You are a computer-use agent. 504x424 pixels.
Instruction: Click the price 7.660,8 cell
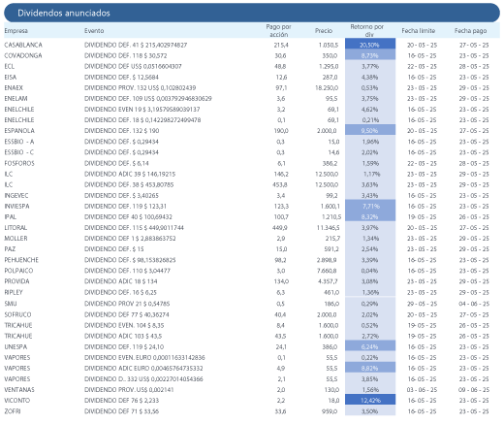(x=327, y=271)
